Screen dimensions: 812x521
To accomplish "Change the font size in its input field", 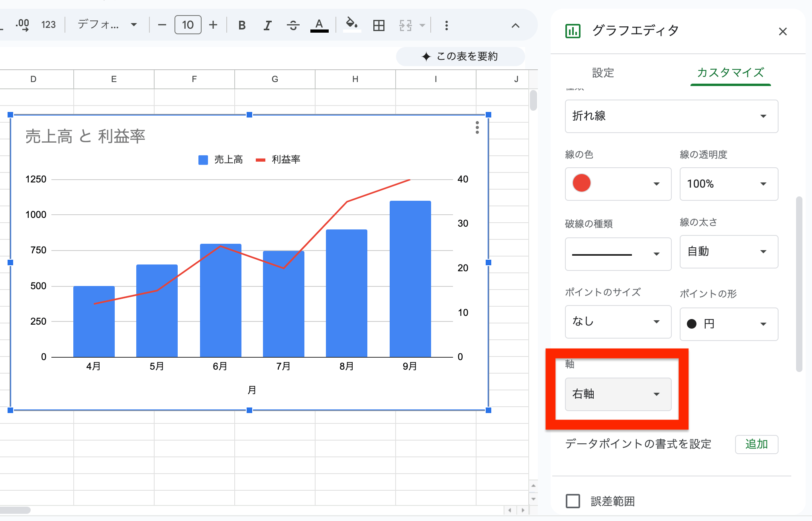I will [187, 25].
